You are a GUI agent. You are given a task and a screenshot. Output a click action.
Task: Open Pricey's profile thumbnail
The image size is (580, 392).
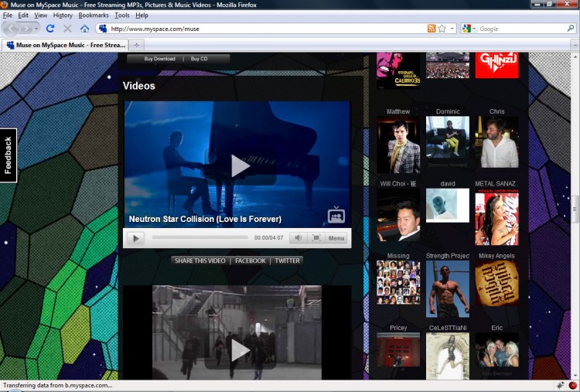click(398, 349)
